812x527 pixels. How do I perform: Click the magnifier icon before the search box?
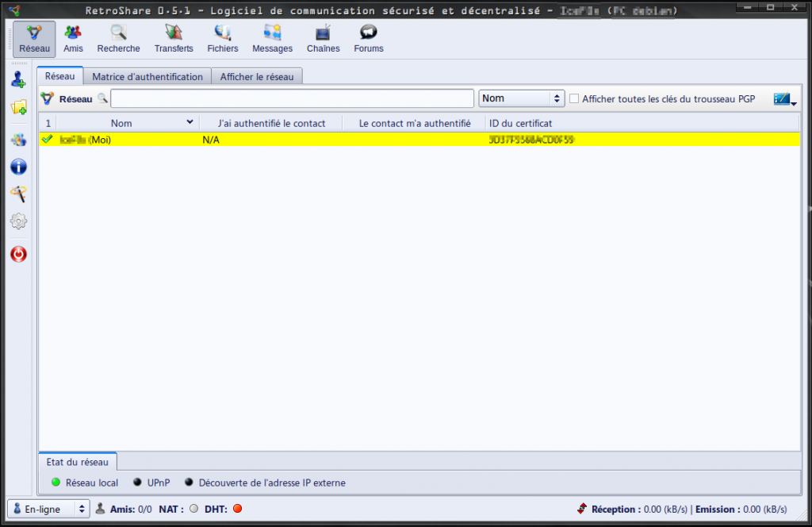pos(102,98)
